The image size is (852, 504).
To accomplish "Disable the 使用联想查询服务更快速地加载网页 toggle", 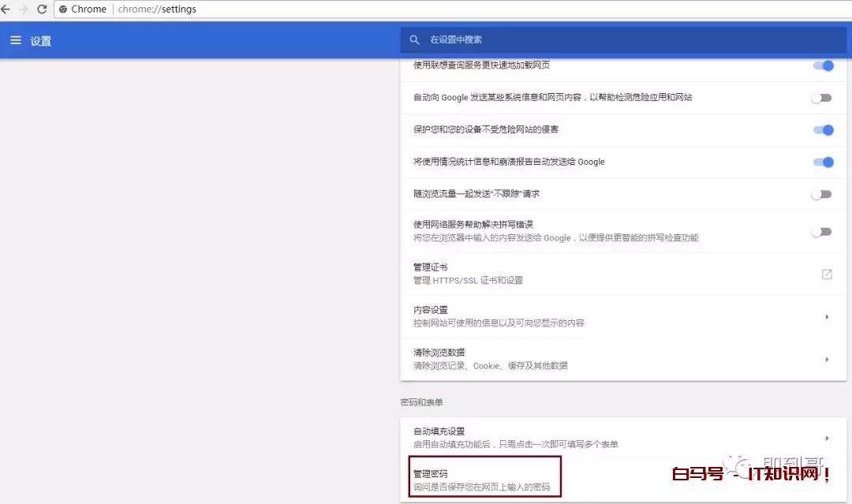I will point(823,66).
